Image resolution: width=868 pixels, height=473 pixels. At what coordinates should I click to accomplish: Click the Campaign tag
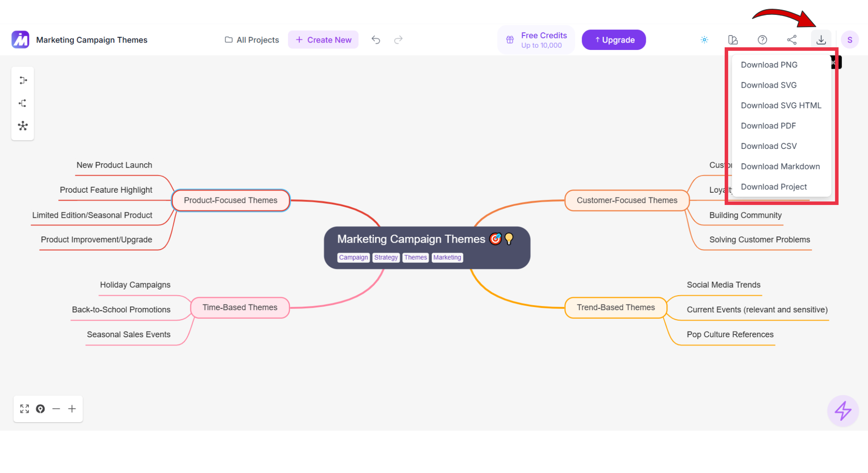(353, 258)
